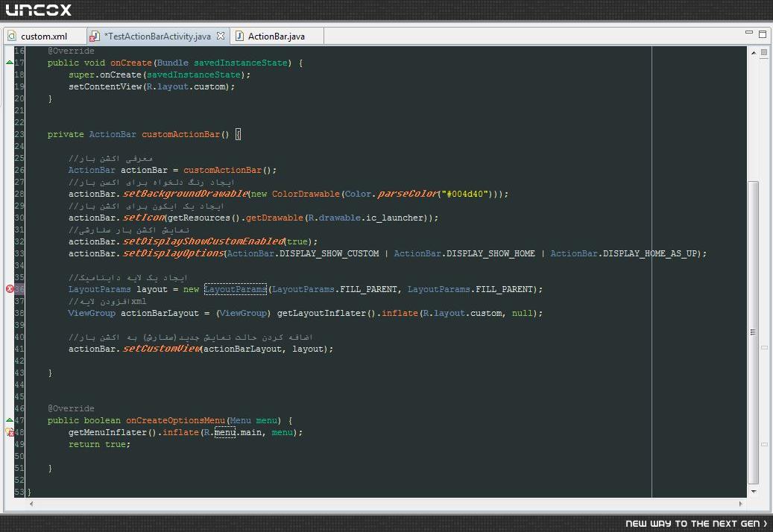Select the TestActionBarActivity.java tab

[x=157, y=37]
